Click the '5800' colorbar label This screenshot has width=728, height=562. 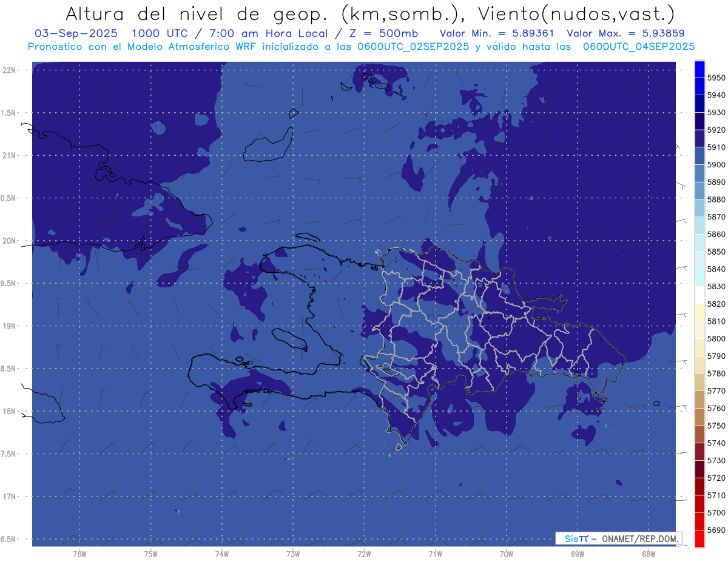(716, 339)
